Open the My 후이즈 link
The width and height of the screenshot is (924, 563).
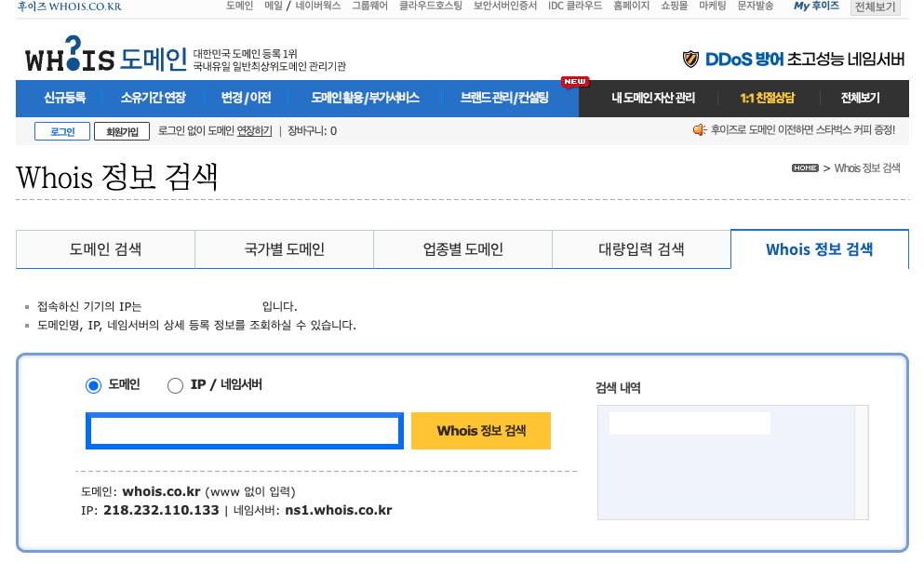point(816,6)
